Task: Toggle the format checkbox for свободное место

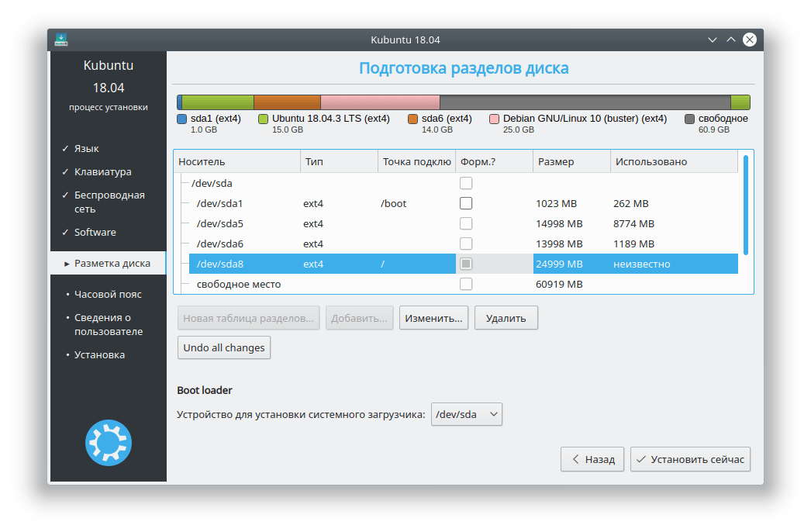Action: (x=466, y=284)
